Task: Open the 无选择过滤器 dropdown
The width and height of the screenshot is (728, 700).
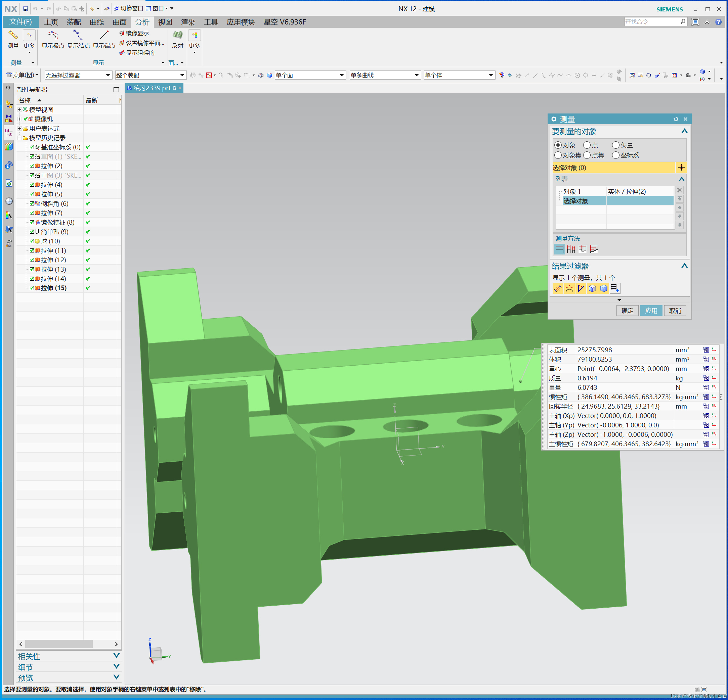Action: pyautogui.click(x=78, y=75)
